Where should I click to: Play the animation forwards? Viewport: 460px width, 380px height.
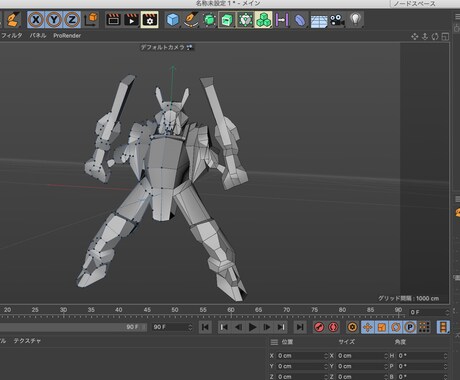[x=253, y=327]
